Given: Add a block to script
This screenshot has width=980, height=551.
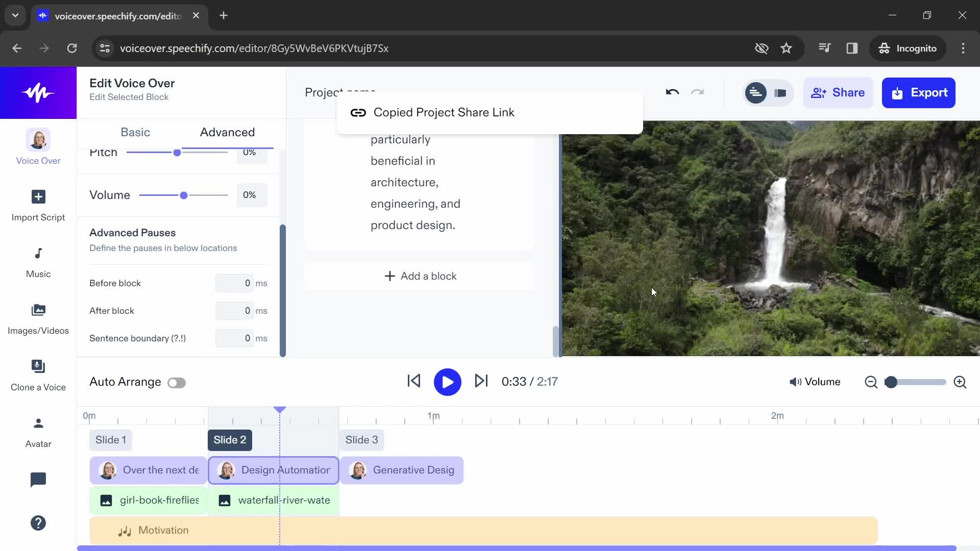Looking at the screenshot, I should coord(420,276).
